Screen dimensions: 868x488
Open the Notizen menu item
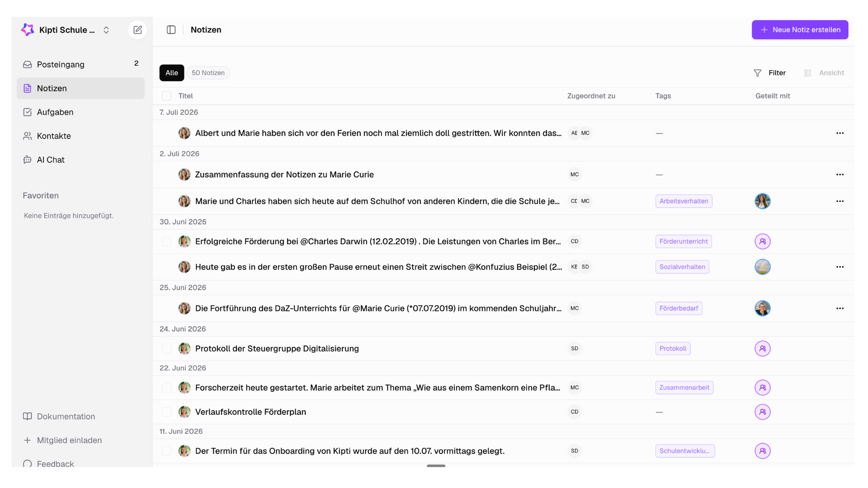tap(80, 89)
